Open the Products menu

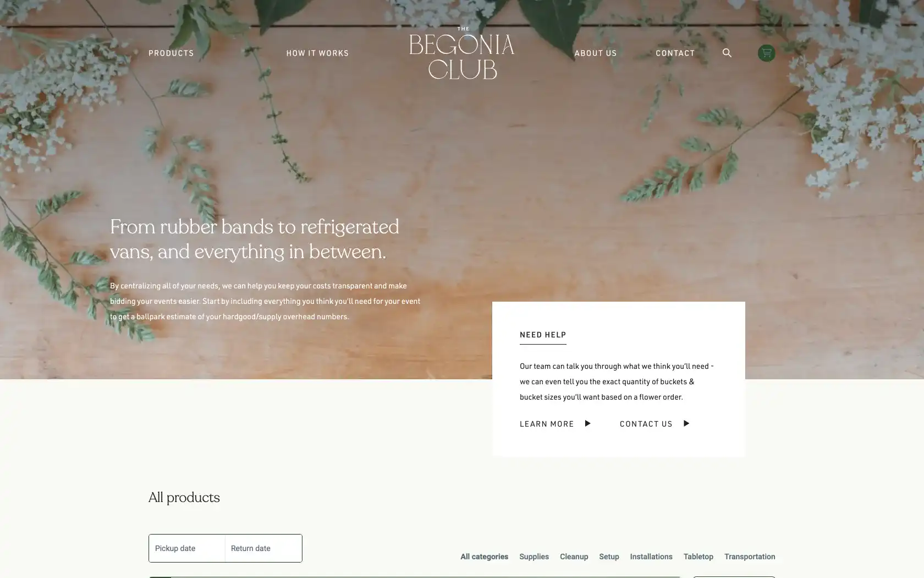(x=171, y=53)
